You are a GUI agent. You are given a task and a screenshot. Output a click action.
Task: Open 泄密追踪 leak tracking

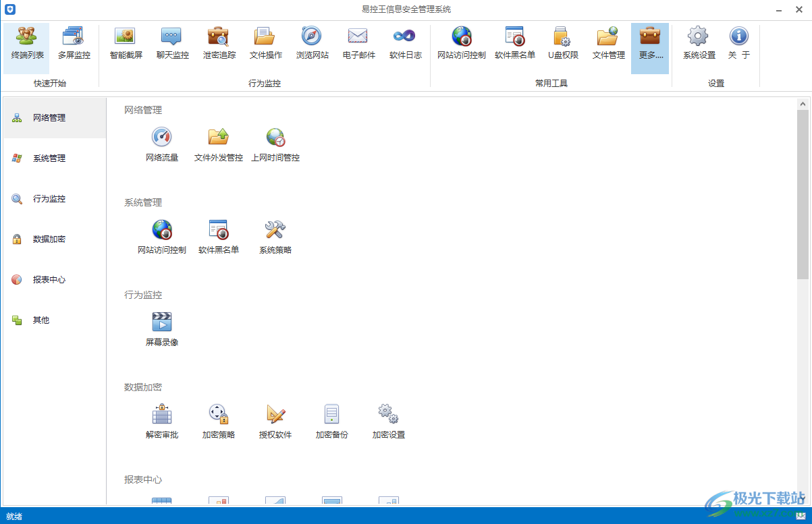click(x=219, y=43)
